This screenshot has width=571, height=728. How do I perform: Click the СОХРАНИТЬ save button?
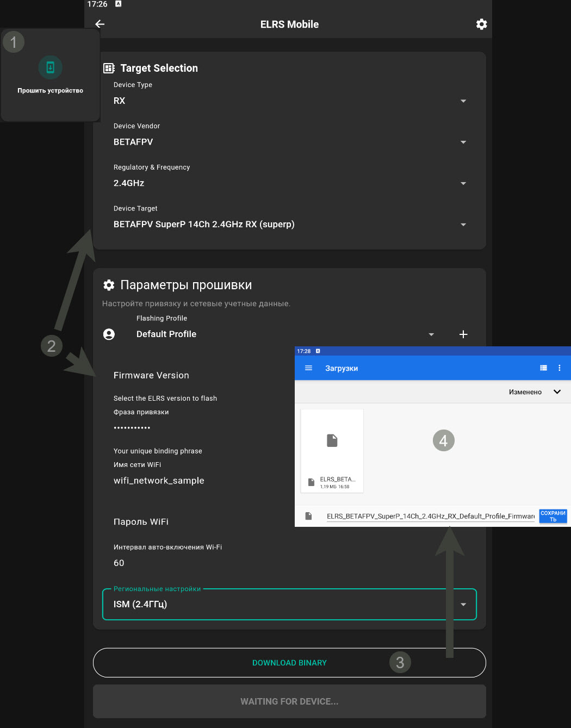(553, 516)
